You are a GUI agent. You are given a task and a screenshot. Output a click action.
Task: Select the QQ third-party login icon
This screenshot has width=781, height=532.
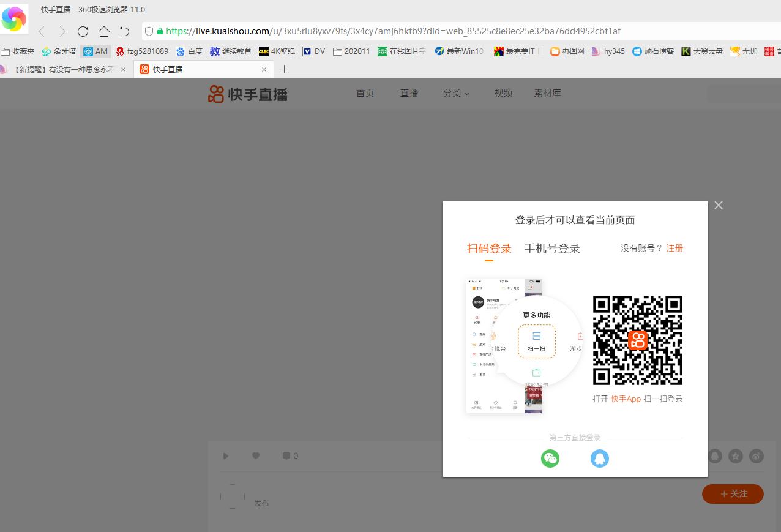[599, 458]
